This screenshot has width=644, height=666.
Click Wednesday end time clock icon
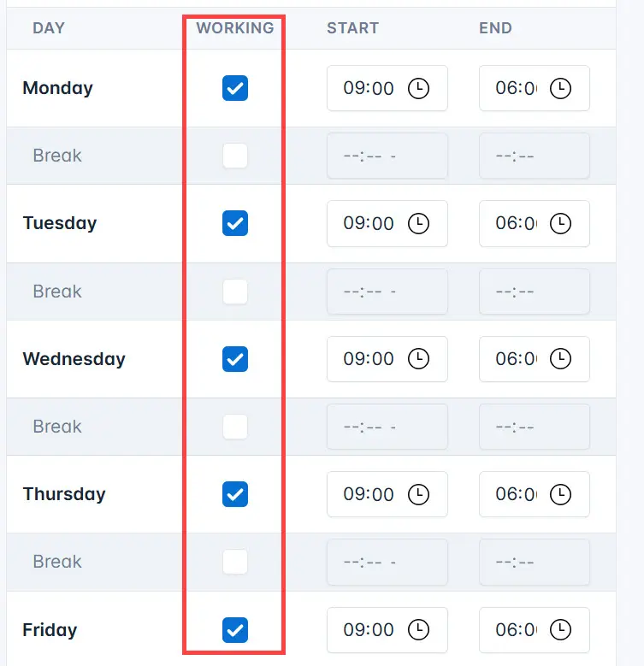click(x=560, y=359)
